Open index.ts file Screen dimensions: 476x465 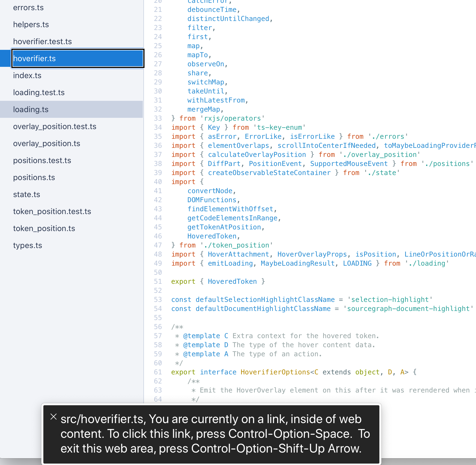tap(27, 76)
